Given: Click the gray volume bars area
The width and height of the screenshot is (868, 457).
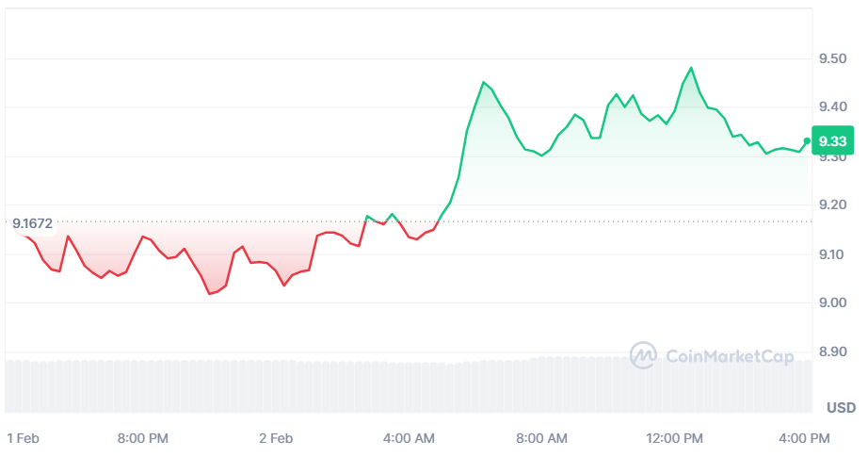Looking at the screenshot, I should 405,386.
